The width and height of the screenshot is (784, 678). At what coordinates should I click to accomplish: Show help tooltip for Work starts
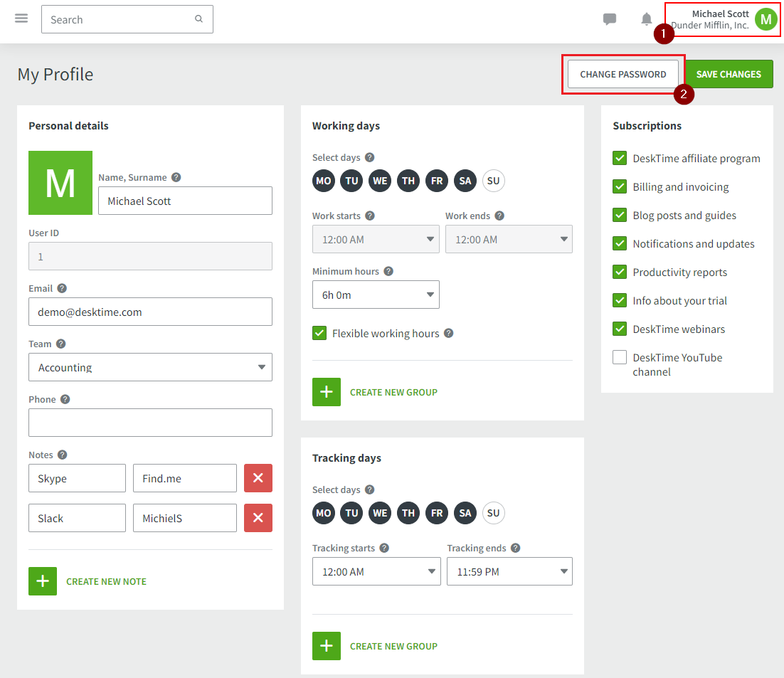(370, 216)
